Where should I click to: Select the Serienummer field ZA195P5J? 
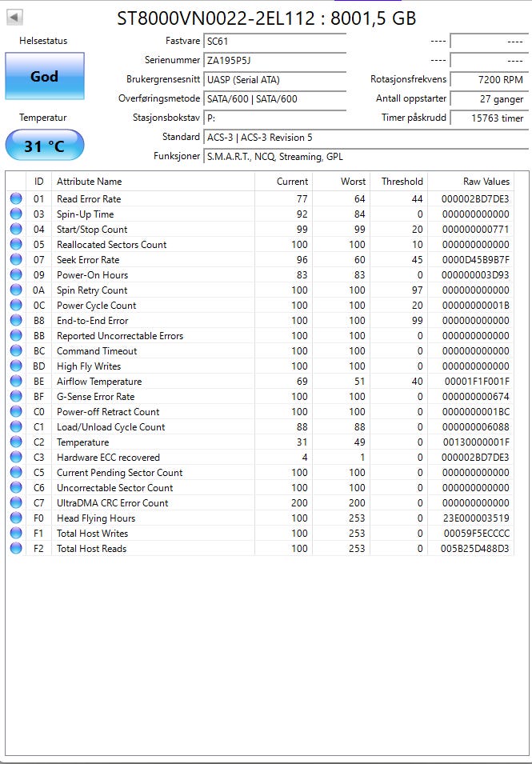pos(274,61)
